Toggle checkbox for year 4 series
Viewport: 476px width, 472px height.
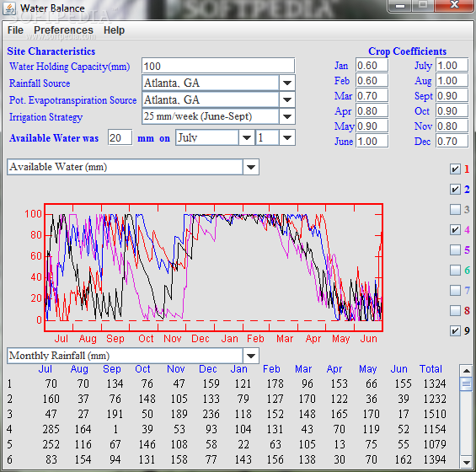point(455,229)
